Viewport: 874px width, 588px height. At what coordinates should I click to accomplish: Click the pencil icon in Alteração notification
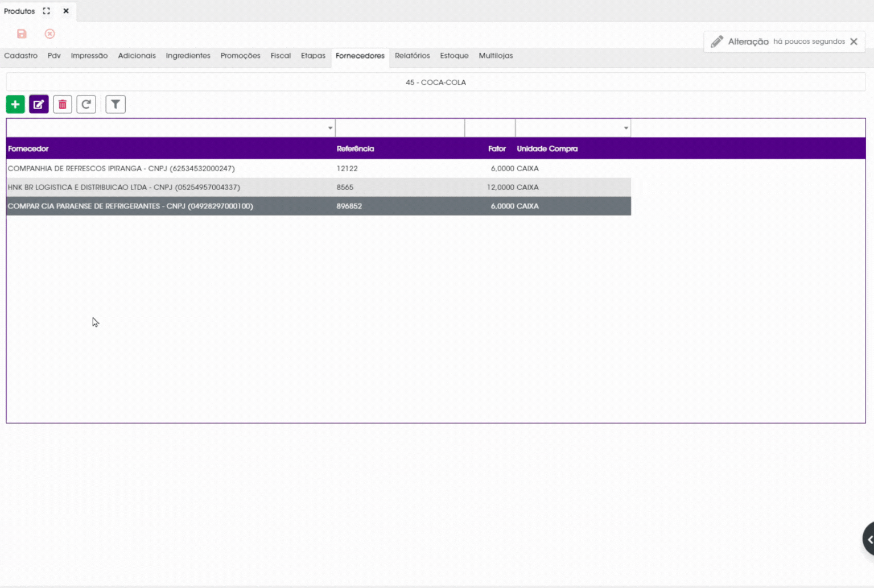[717, 42]
